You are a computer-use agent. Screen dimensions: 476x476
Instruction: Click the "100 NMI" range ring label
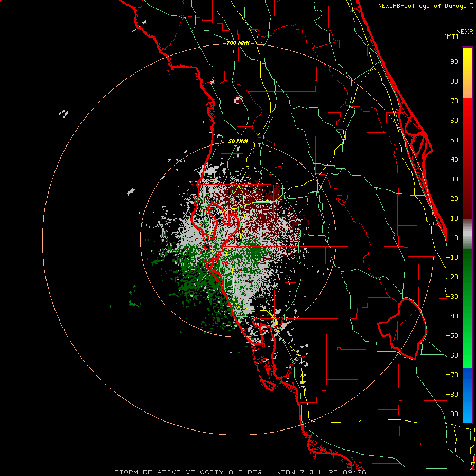tap(238, 43)
